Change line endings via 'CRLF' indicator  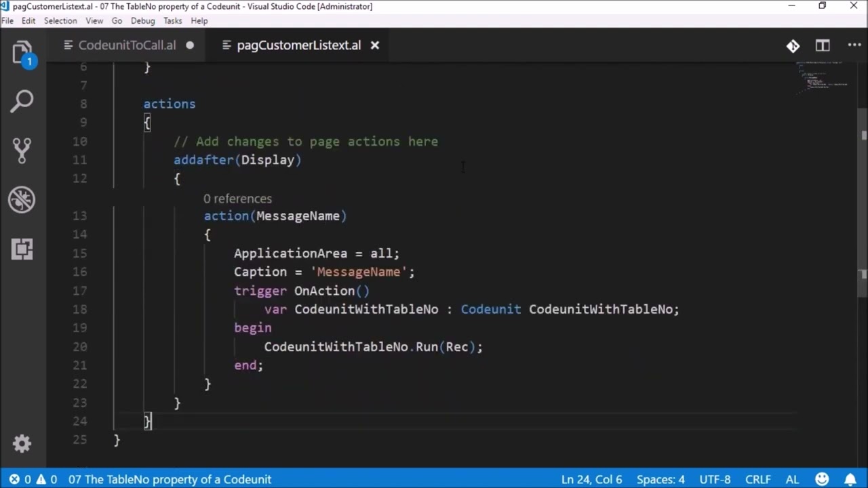click(x=758, y=479)
